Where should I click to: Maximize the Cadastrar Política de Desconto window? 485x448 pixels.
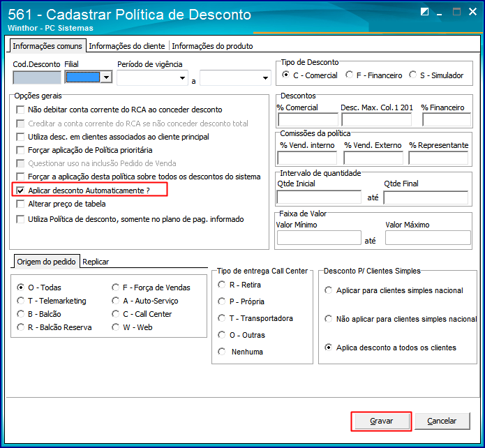(x=456, y=12)
